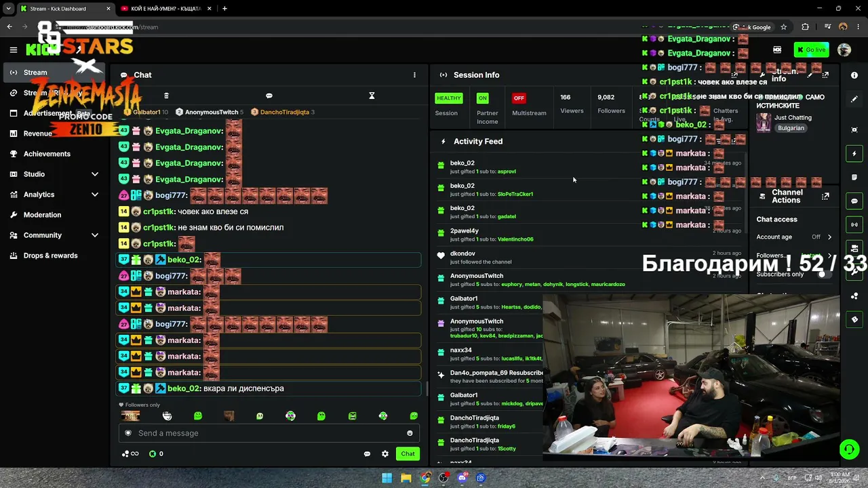The height and width of the screenshot is (488, 868).
Task: Open the hamburger navigation menu
Action: tap(13, 49)
